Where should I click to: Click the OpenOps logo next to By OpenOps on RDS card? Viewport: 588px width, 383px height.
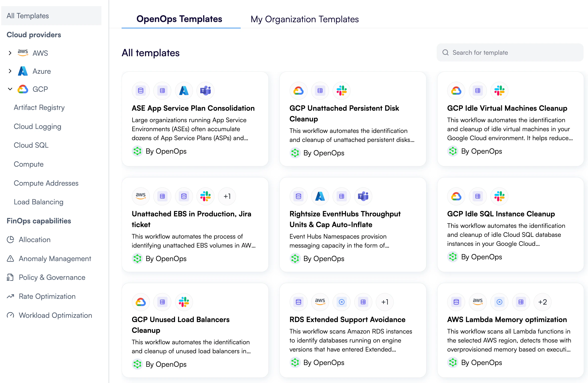tap(295, 363)
